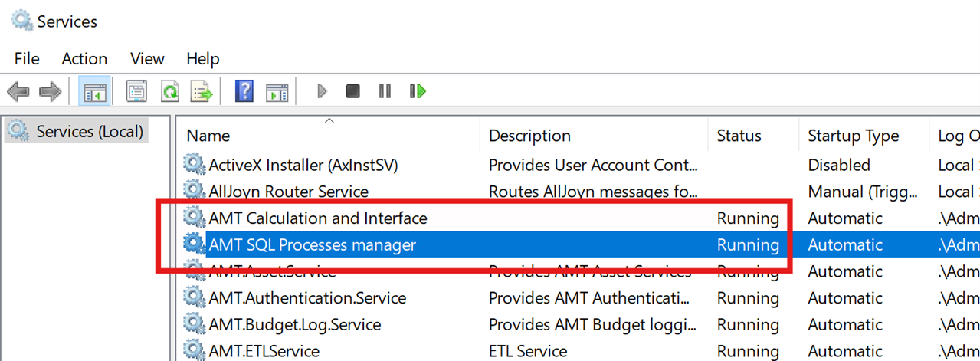Image resolution: width=980 pixels, height=361 pixels.
Task: Click 'Routes AllJoyn messages fo...' description
Action: [593, 192]
